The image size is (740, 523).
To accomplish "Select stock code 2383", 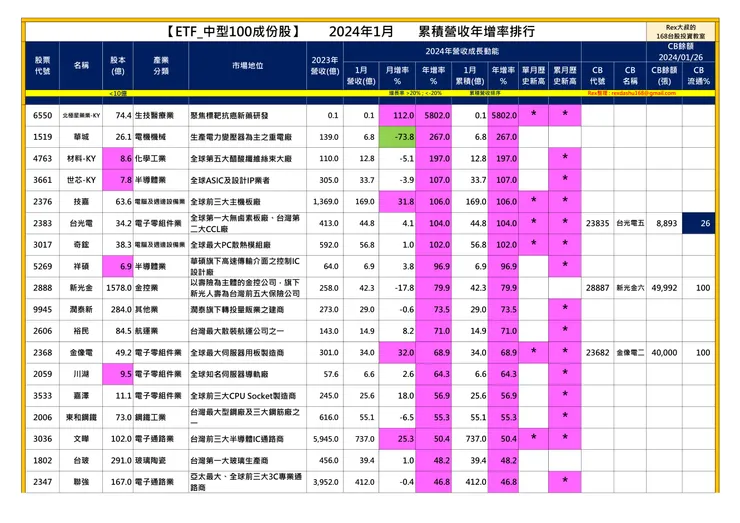I will click(x=42, y=223).
